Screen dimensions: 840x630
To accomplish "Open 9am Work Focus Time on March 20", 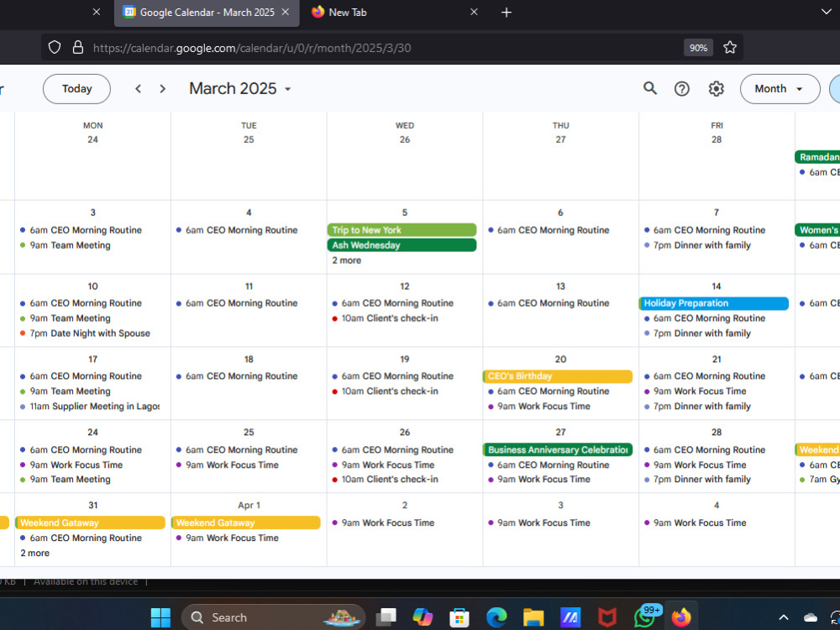I will [x=539, y=406].
